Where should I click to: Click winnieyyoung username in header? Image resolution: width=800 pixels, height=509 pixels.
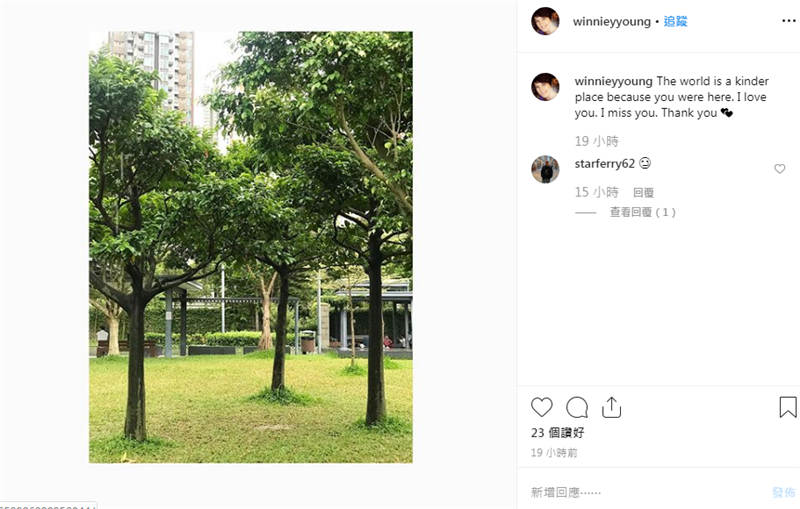(612, 21)
